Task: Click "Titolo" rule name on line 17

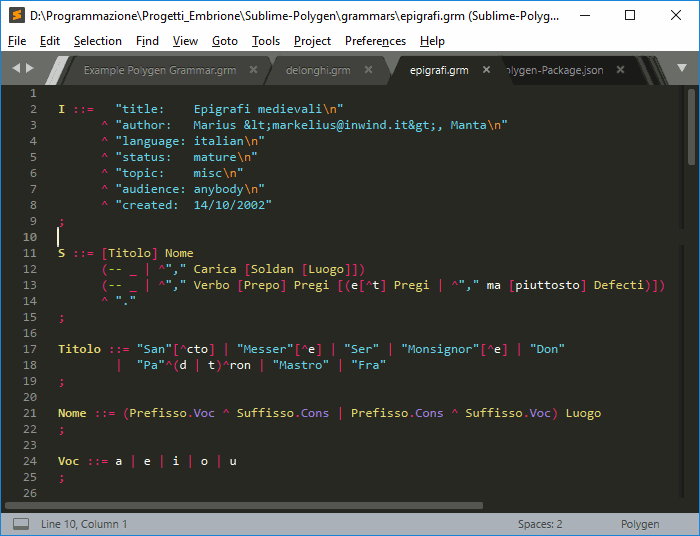Action: [x=79, y=349]
